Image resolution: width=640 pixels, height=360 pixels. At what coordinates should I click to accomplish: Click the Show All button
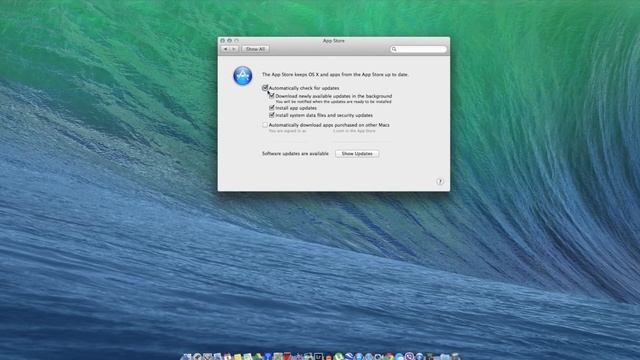click(x=255, y=49)
